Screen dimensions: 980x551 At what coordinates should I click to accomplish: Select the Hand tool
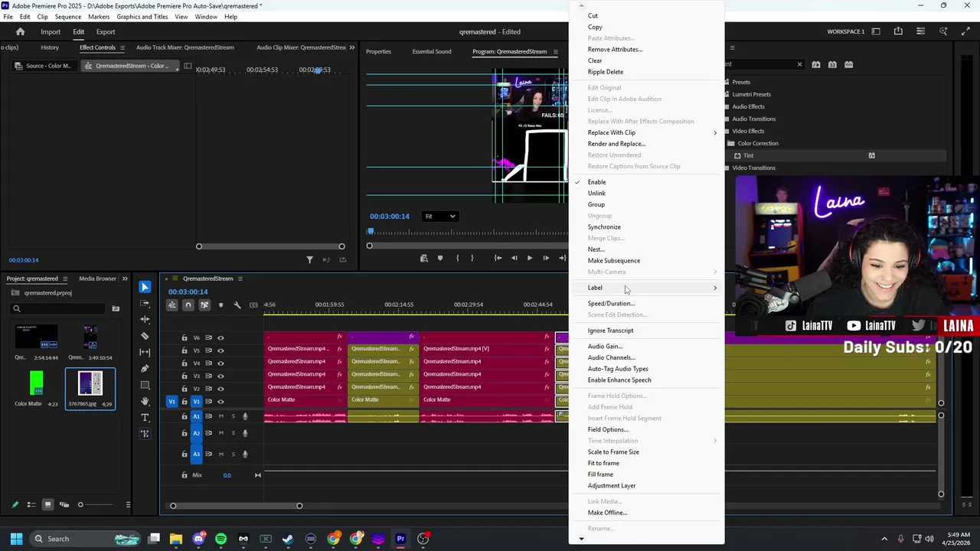point(145,401)
